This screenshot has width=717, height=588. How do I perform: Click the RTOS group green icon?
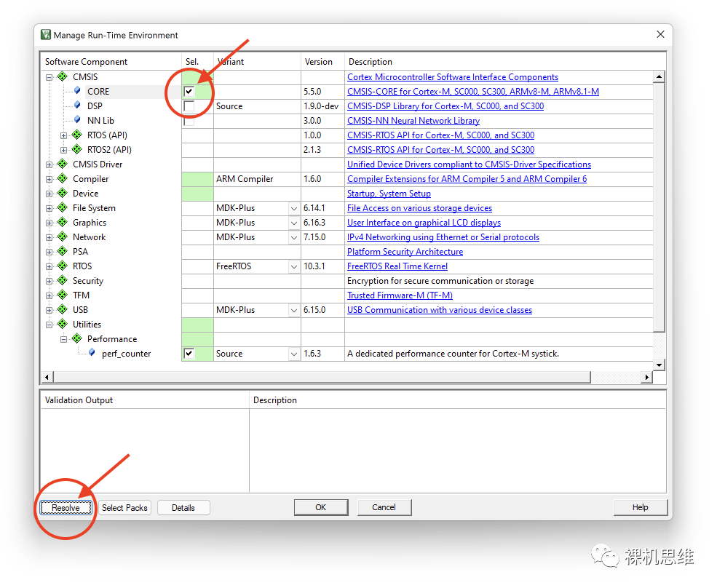[62, 266]
